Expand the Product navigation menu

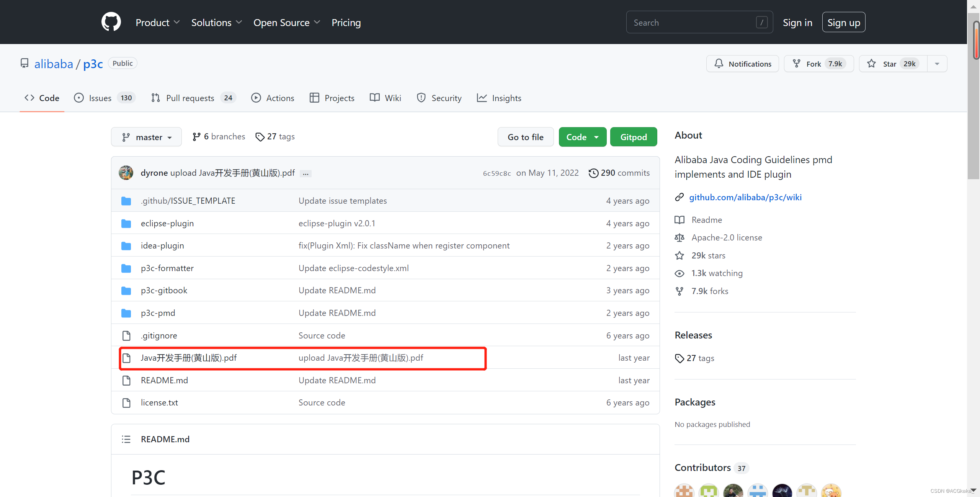point(157,23)
